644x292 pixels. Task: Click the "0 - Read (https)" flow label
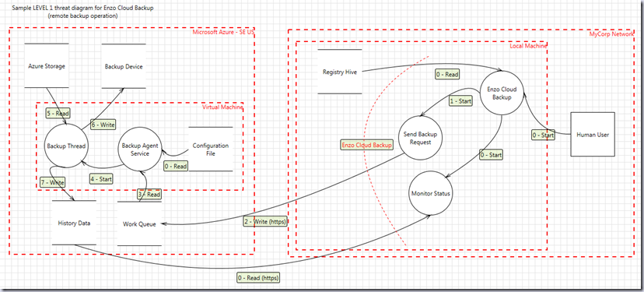(x=258, y=278)
